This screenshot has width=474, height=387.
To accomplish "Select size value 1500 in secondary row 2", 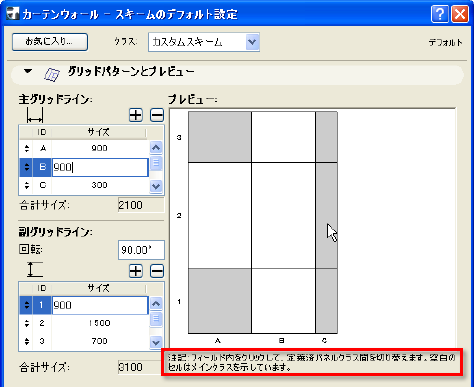I will tap(99, 323).
